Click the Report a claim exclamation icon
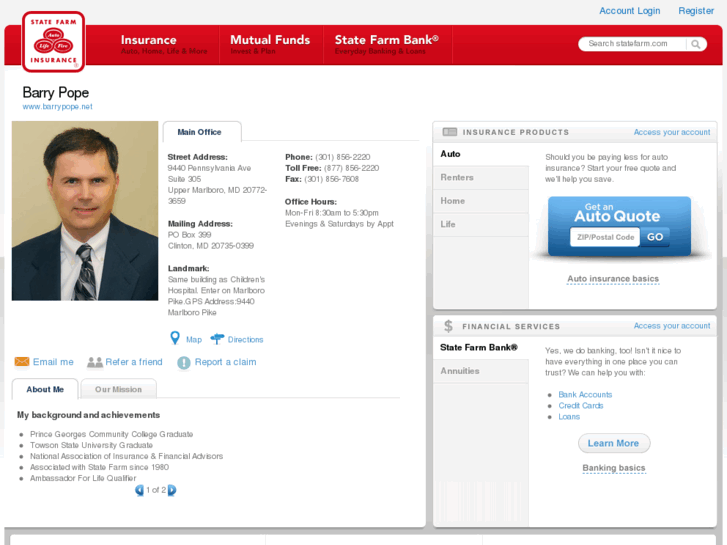Image resolution: width=727 pixels, height=545 pixels. point(184,363)
